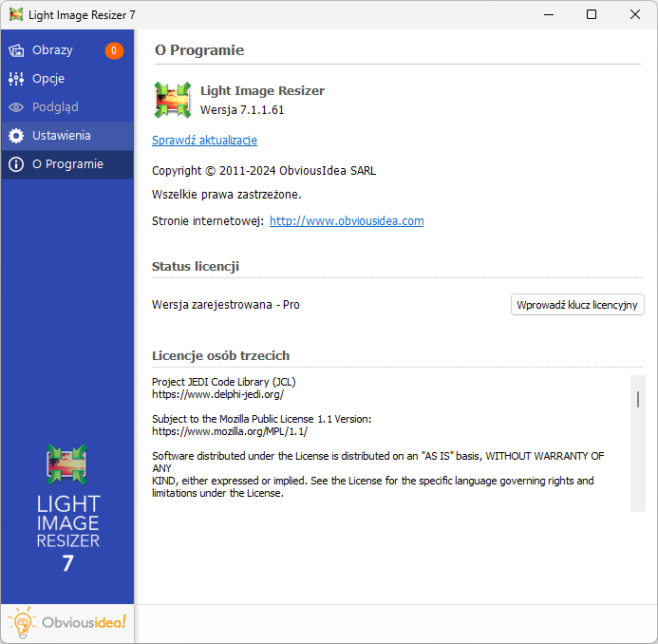Open the http://www.obviousidea.com link
The image size is (658, 644).
coord(347,220)
